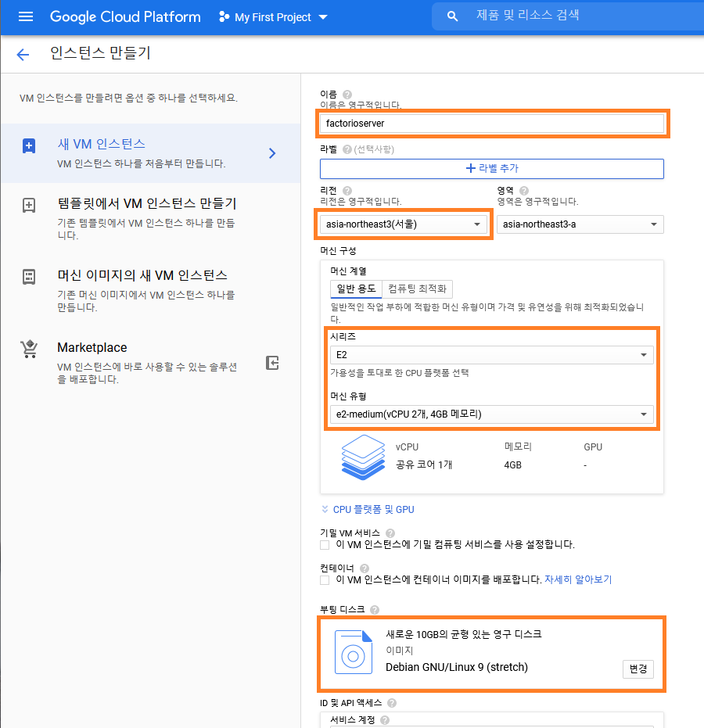Click the 4GB memory value
The height and width of the screenshot is (728, 704).
[512, 465]
